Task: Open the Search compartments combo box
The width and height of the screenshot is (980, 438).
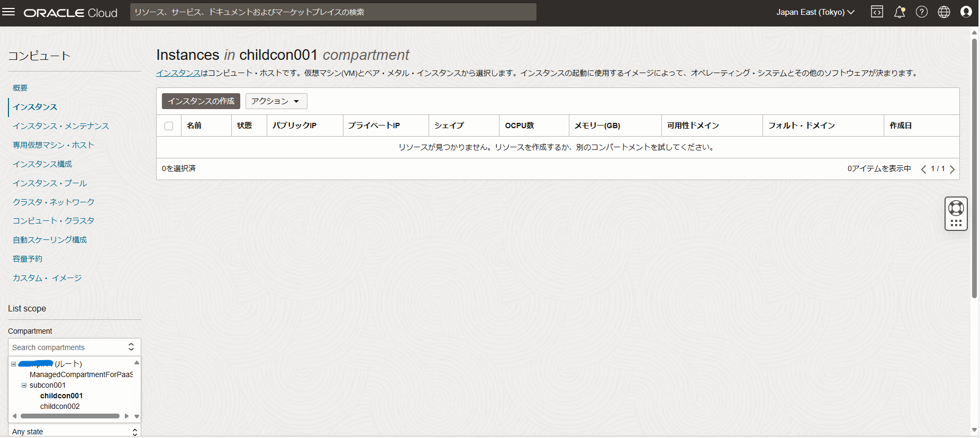Action: click(x=75, y=347)
